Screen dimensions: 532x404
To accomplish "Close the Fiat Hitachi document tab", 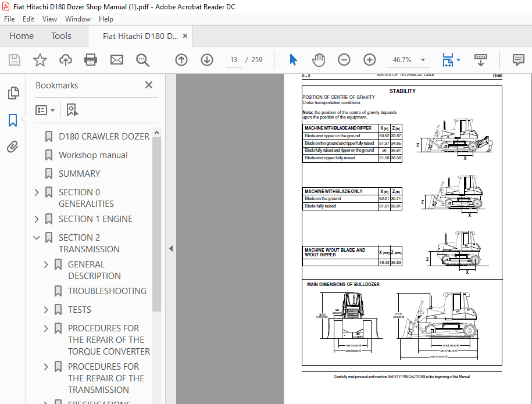I will (185, 36).
